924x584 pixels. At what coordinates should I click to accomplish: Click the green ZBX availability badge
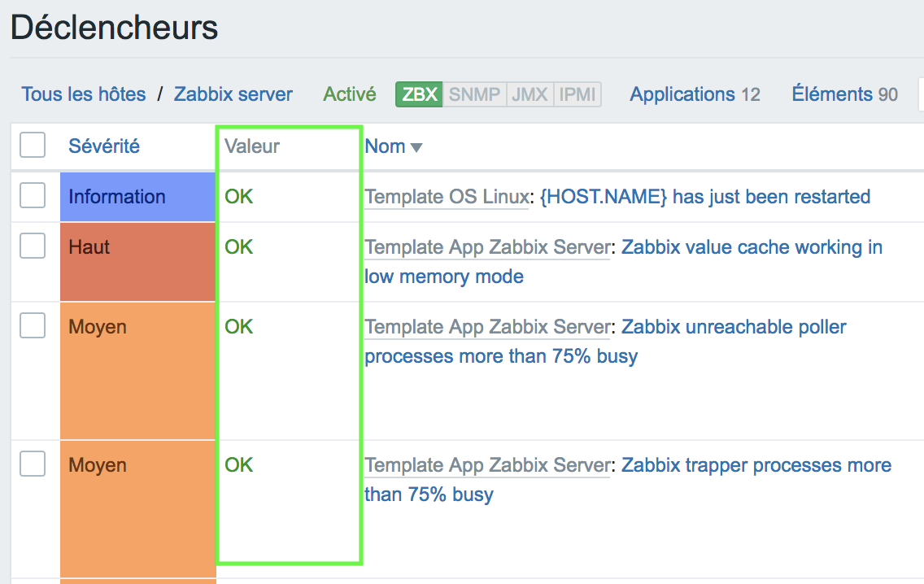click(x=419, y=94)
